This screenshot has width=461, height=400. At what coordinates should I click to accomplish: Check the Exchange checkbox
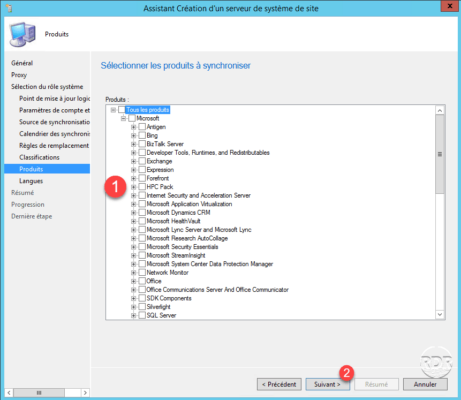pos(142,161)
